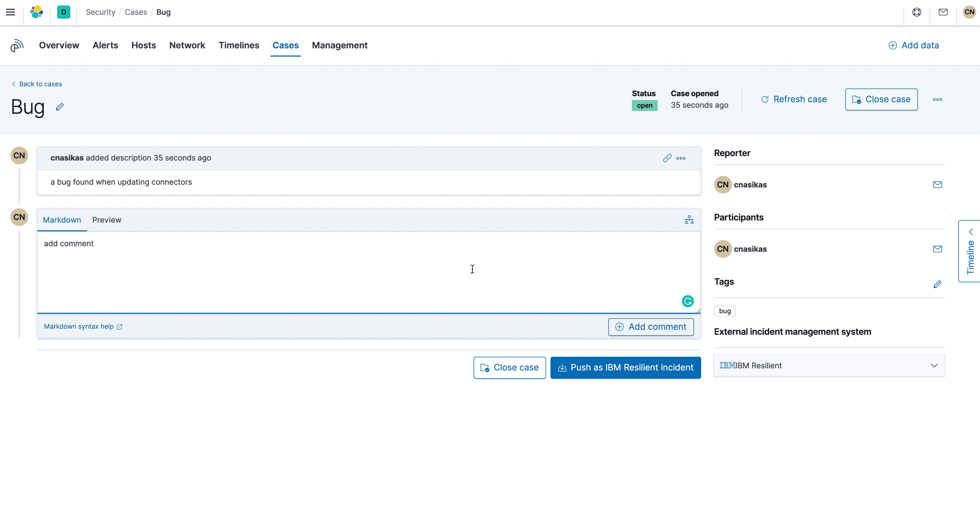Image resolution: width=980 pixels, height=520 pixels.
Task: Expand the Timeline flyout panel
Action: 970,251
